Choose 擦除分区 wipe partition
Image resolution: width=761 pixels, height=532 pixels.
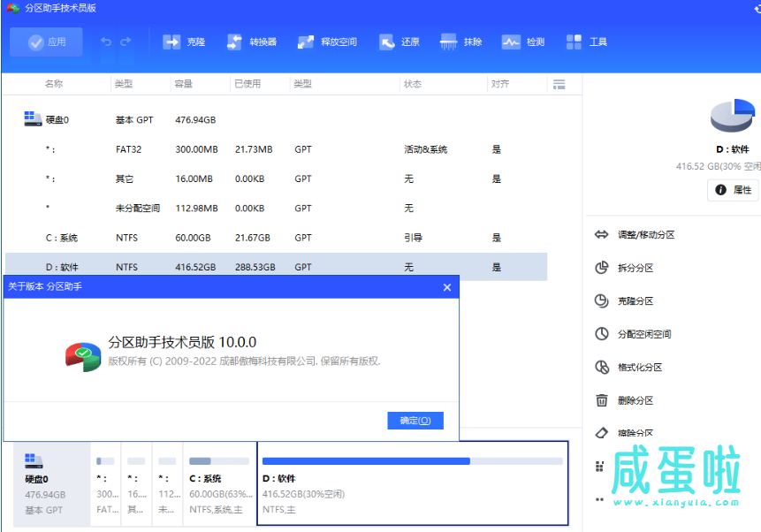pyautogui.click(x=624, y=433)
